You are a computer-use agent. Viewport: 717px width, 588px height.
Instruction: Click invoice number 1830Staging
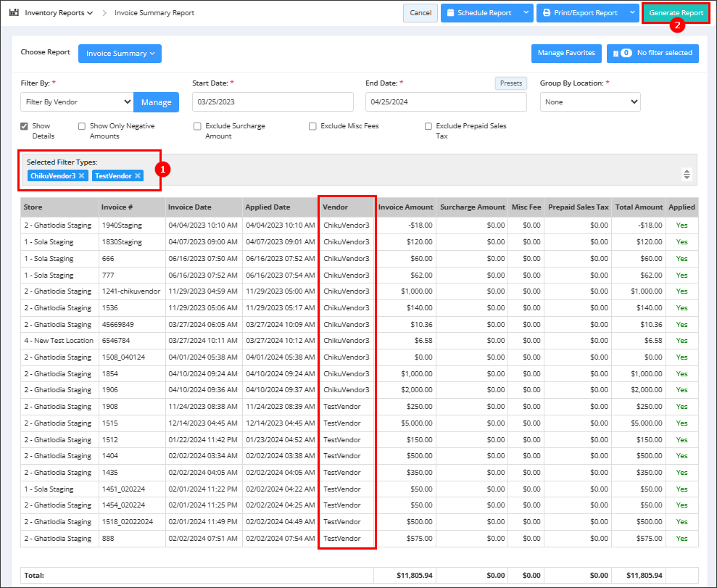122,242
